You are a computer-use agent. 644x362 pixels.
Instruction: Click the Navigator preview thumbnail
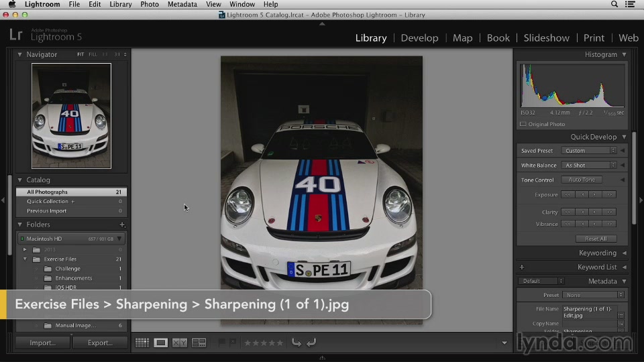pos(72,116)
